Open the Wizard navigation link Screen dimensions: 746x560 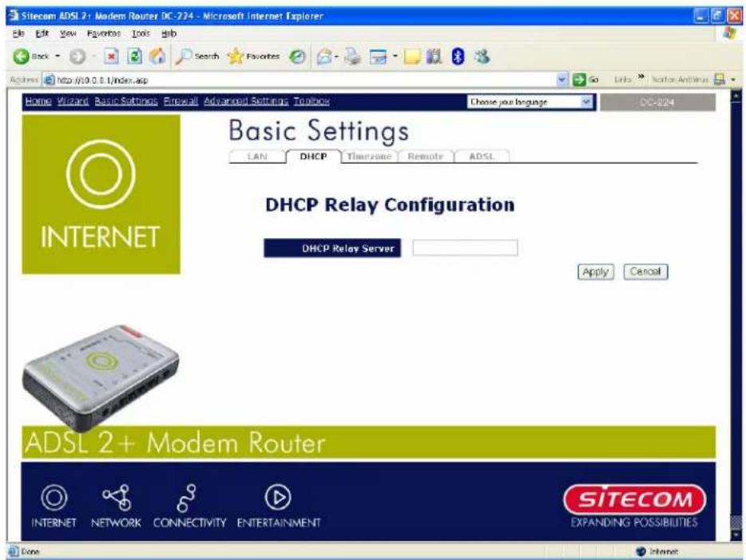(73, 101)
